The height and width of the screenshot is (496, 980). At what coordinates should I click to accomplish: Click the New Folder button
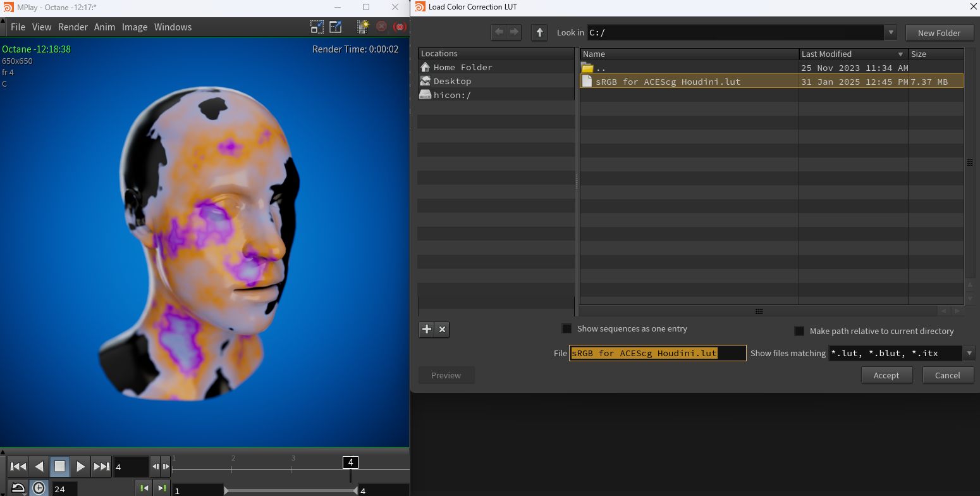coord(939,33)
